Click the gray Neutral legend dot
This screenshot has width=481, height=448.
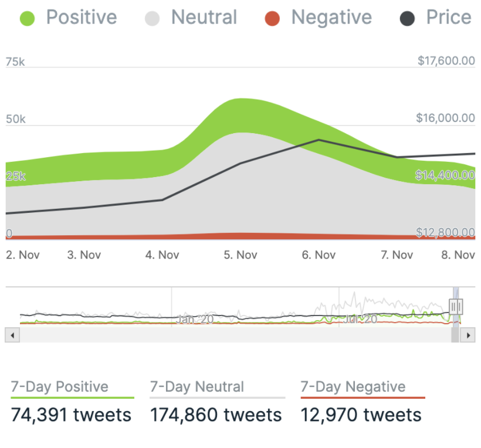point(153,18)
